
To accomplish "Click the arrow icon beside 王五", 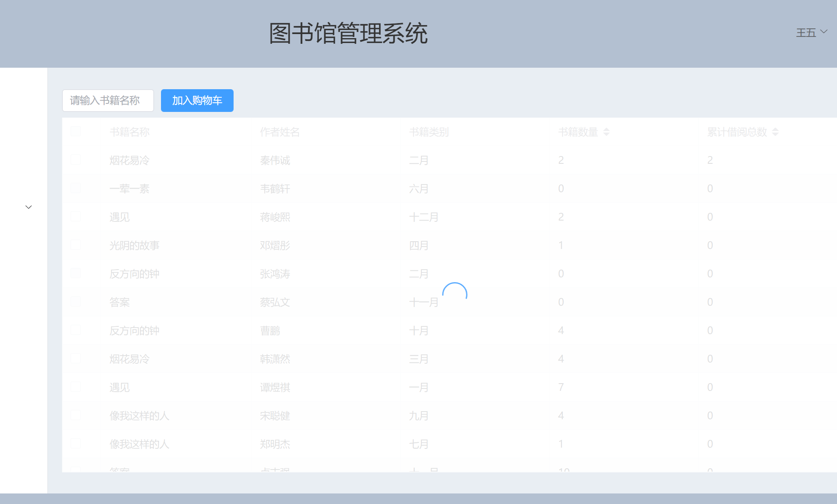I will 824,32.
